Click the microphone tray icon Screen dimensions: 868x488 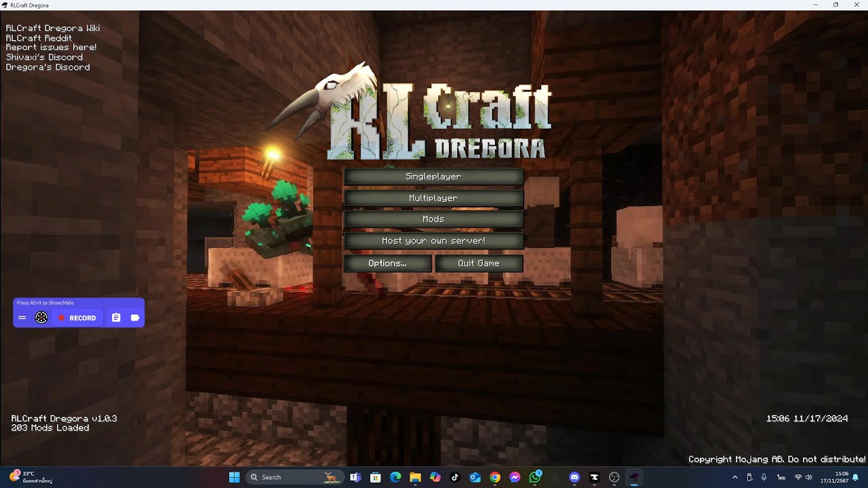pos(764,477)
